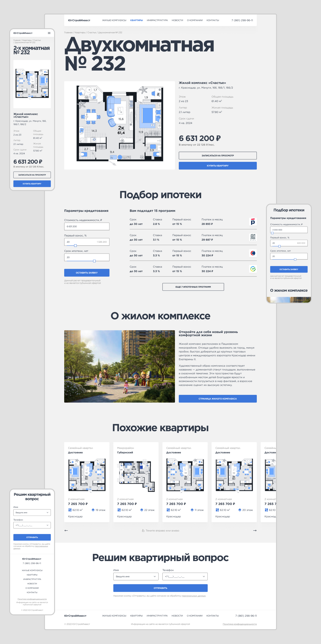Click the Первый взнос slider handle

[75, 245]
